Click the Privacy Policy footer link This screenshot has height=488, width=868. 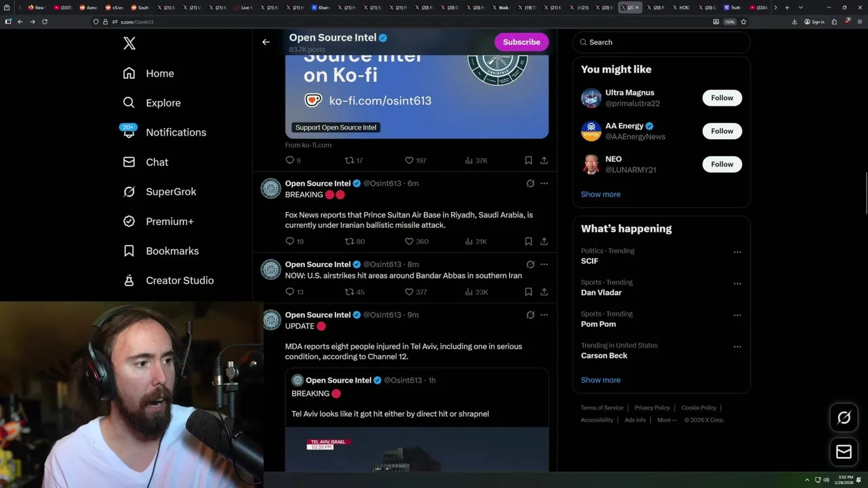tap(652, 408)
